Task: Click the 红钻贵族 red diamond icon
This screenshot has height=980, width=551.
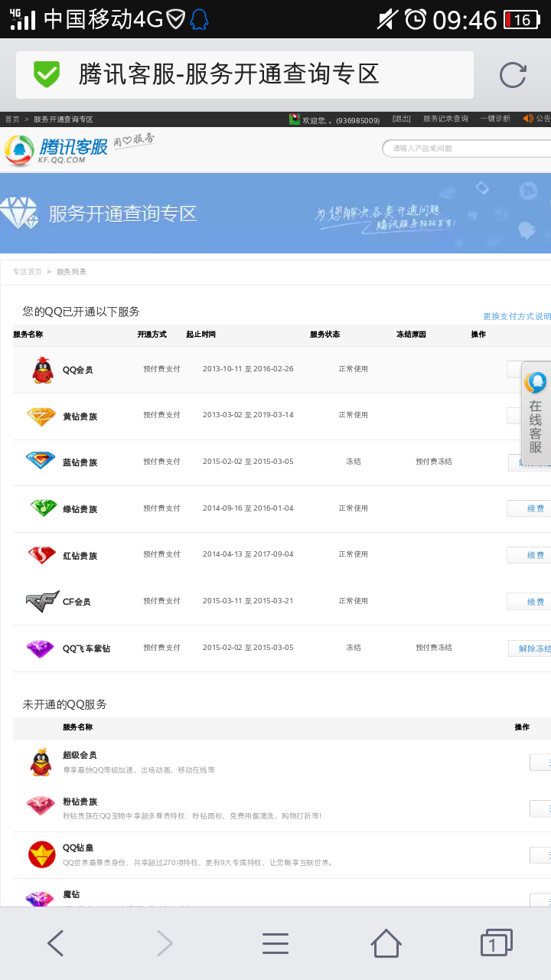Action: 41,554
